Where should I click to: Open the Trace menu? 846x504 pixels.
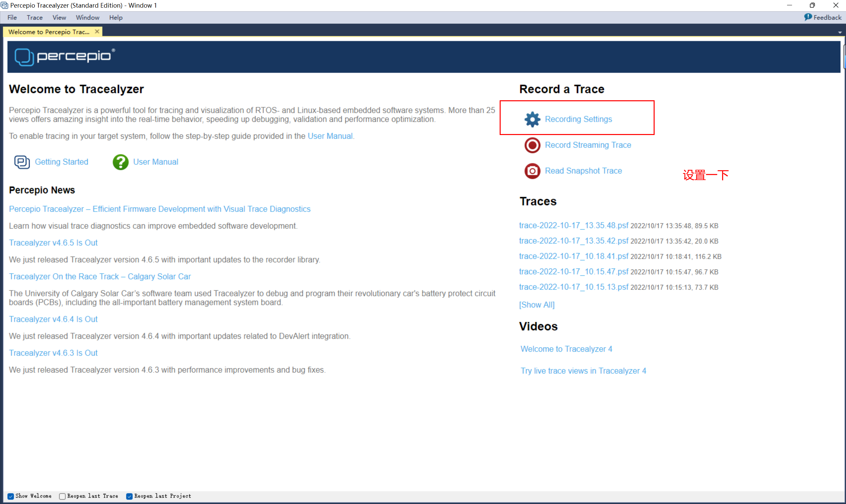(34, 17)
